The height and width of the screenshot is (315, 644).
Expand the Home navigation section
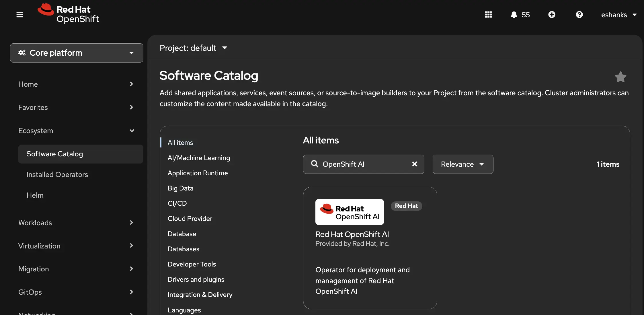click(x=76, y=84)
